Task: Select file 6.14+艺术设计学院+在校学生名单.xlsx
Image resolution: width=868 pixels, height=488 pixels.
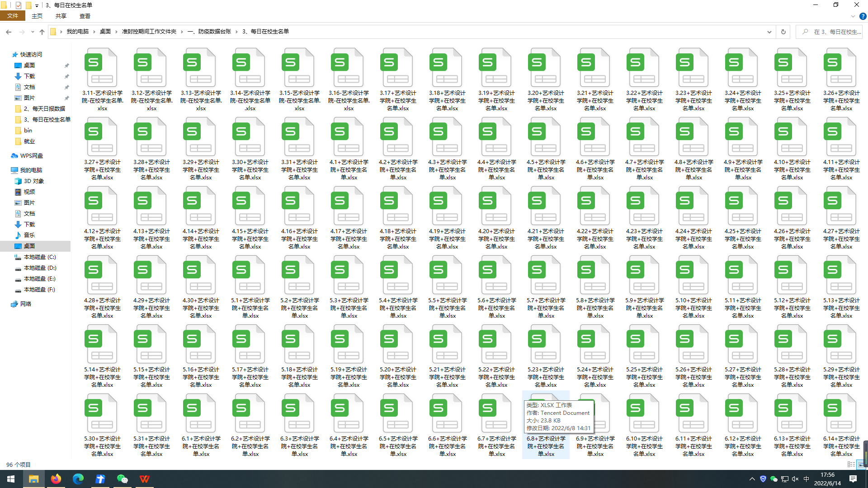Action: pyautogui.click(x=841, y=426)
